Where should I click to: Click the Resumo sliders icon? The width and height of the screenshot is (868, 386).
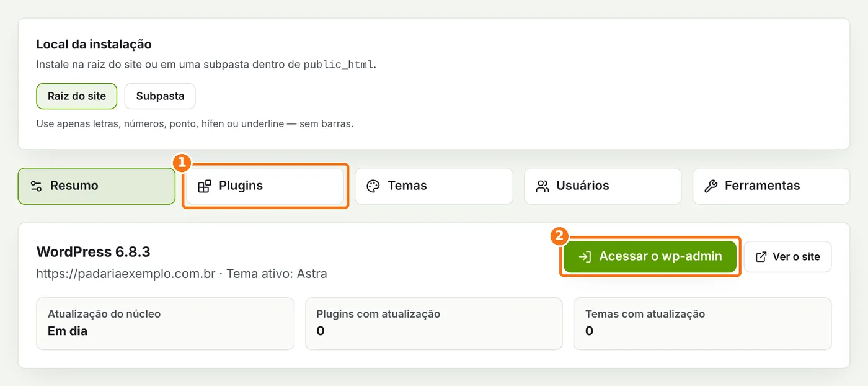36,186
